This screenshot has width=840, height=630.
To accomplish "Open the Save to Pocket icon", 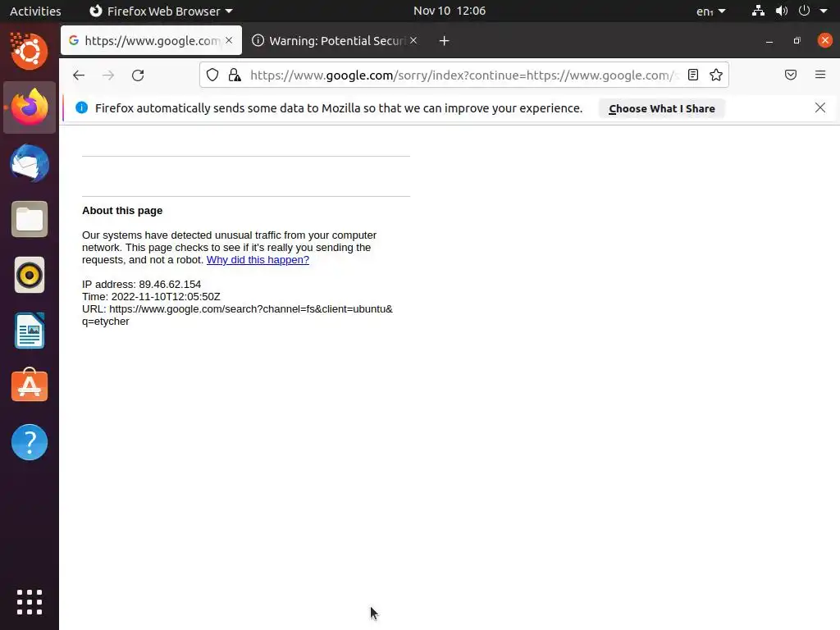I will click(790, 75).
